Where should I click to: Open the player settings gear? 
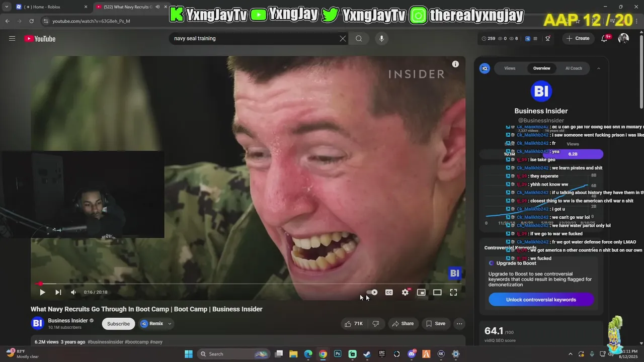[x=405, y=292]
